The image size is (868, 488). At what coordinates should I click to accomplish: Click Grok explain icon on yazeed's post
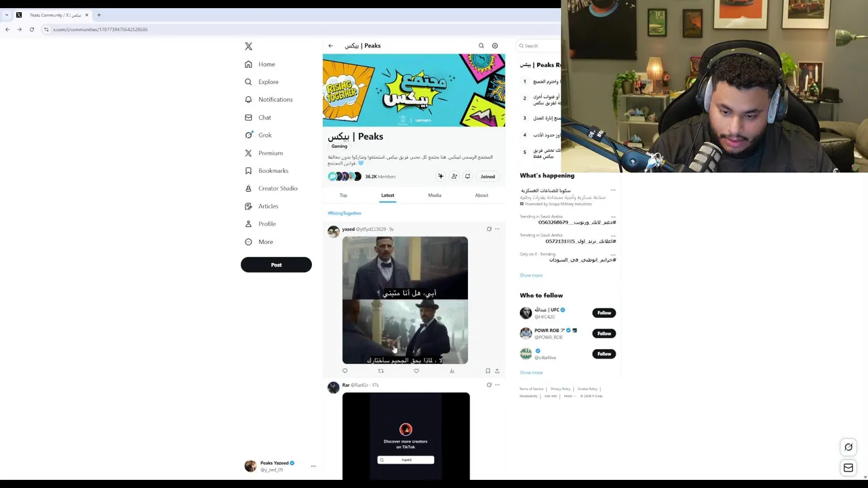[x=489, y=229]
